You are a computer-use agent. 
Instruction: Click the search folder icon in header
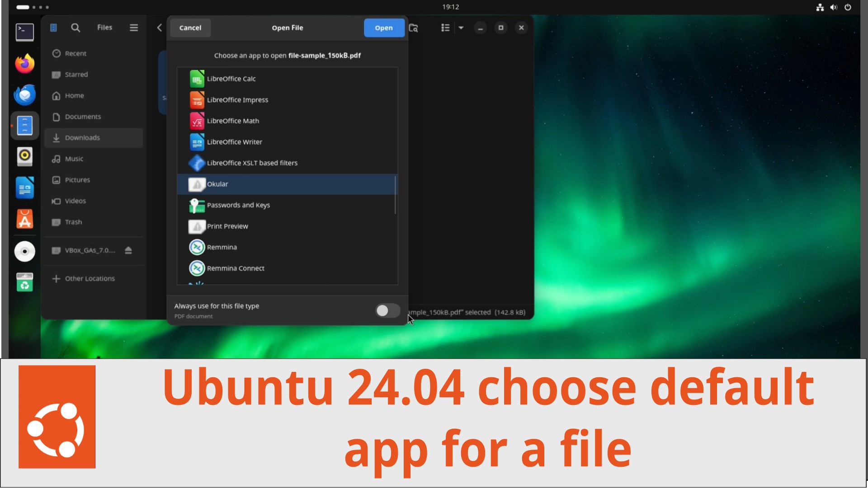pyautogui.click(x=413, y=28)
